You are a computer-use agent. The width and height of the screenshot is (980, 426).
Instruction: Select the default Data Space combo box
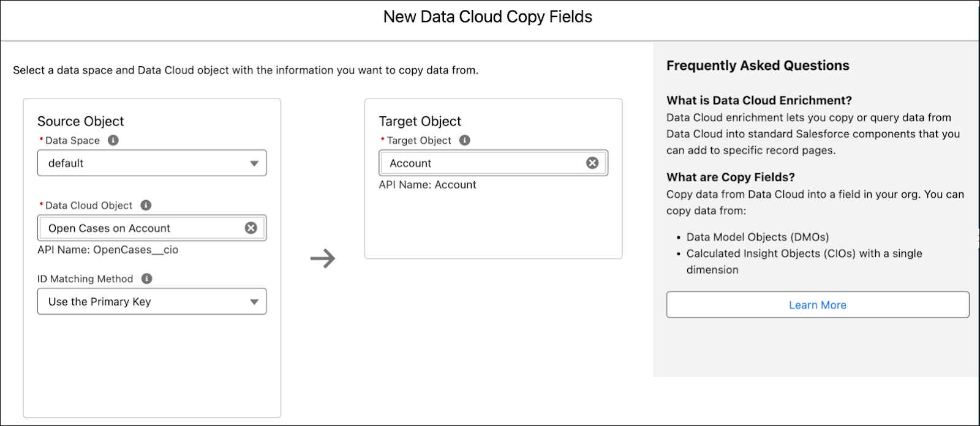[152, 163]
